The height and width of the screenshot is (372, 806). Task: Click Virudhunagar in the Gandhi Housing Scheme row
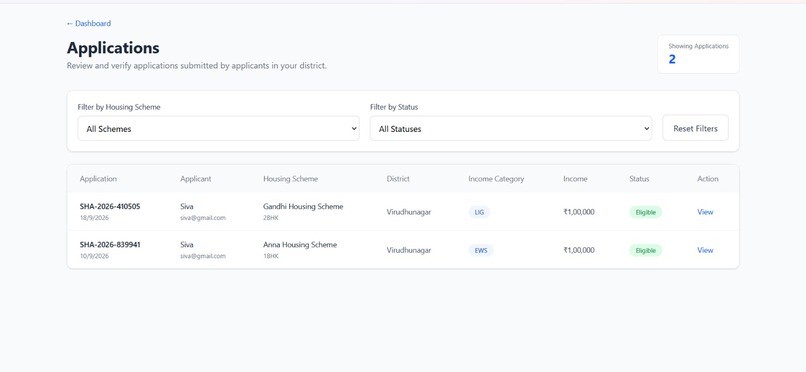click(409, 212)
